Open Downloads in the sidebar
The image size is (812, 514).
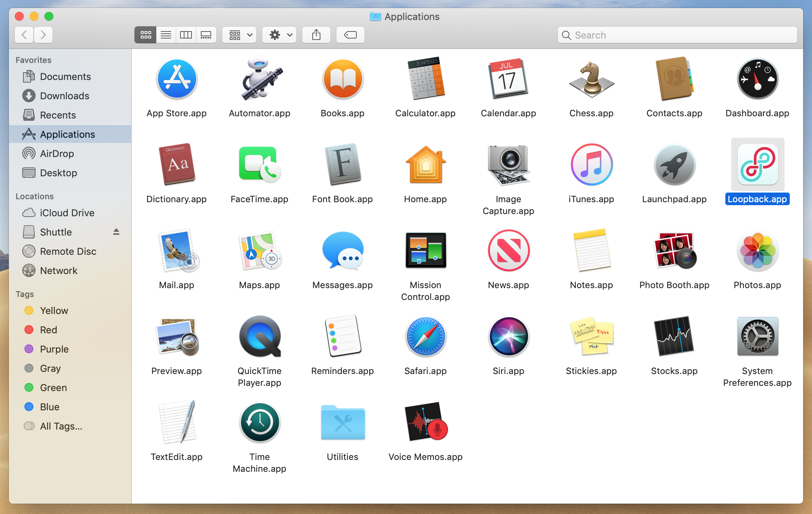pos(70,96)
